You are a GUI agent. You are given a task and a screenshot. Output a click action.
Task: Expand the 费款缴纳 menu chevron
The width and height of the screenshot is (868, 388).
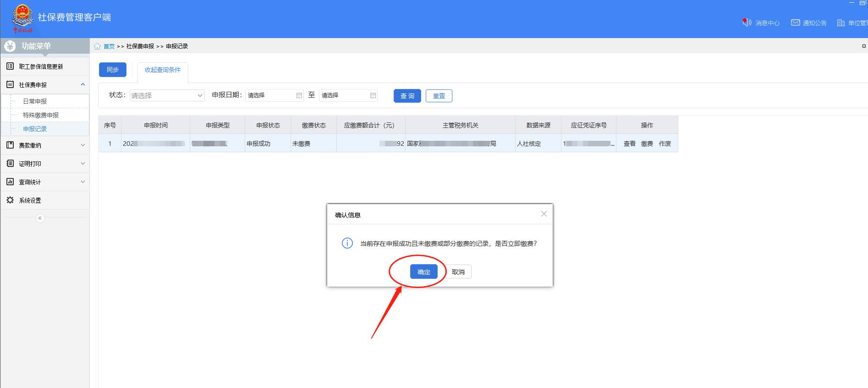click(83, 145)
